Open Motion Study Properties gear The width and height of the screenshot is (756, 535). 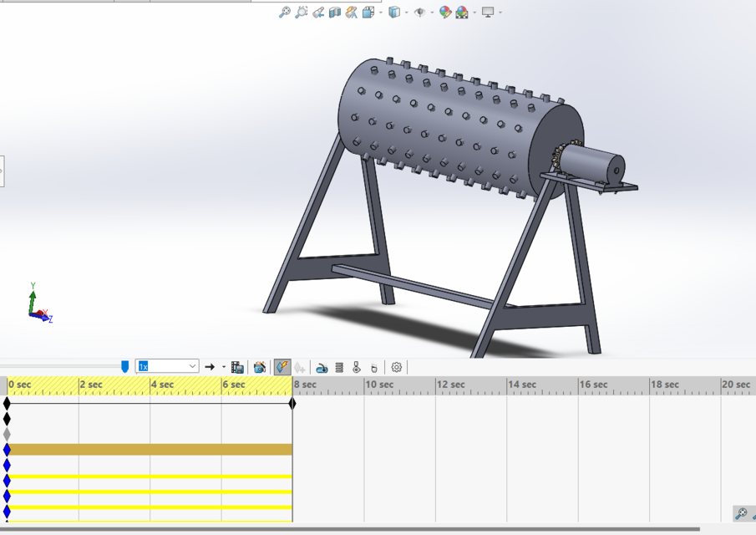[x=394, y=366]
